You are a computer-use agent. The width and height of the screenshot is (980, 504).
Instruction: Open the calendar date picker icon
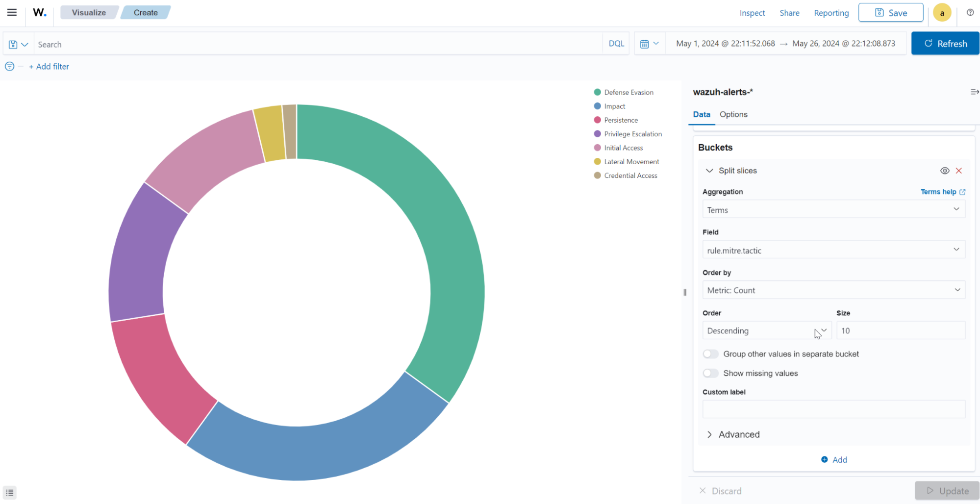[x=646, y=43]
